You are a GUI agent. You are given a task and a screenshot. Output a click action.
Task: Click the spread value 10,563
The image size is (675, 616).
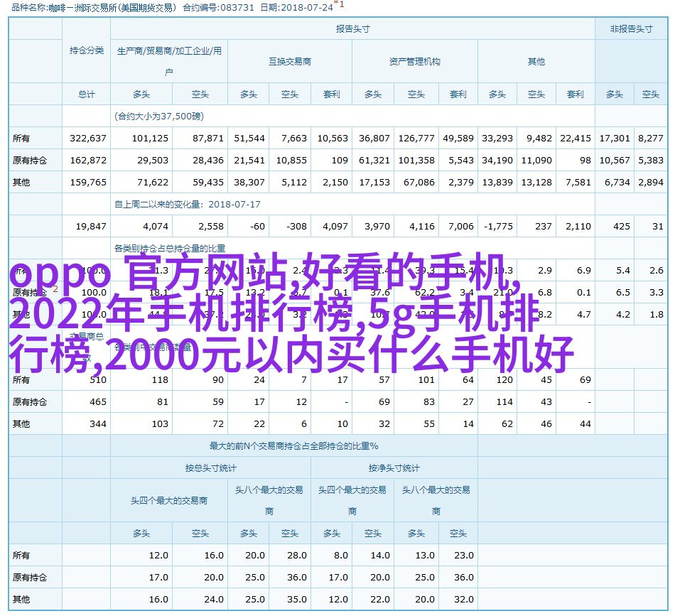pos(333,138)
